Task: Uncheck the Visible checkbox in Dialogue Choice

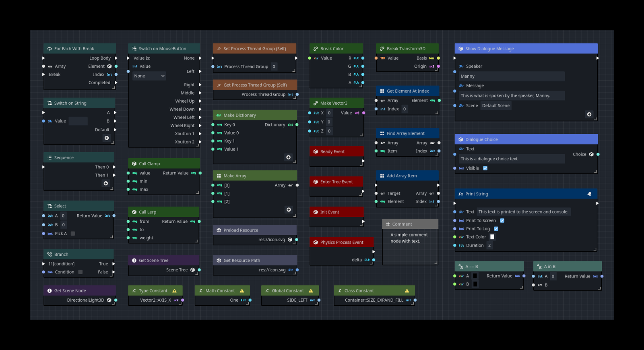Action: pos(485,168)
